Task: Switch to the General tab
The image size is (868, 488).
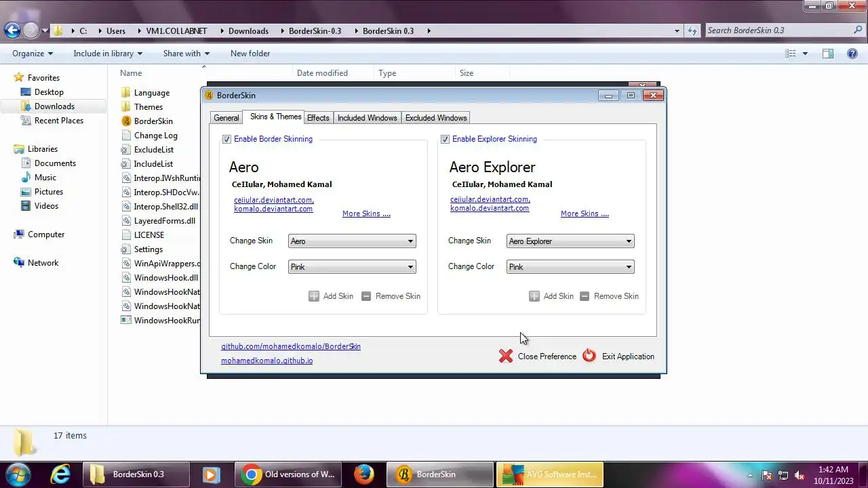Action: pos(226,118)
